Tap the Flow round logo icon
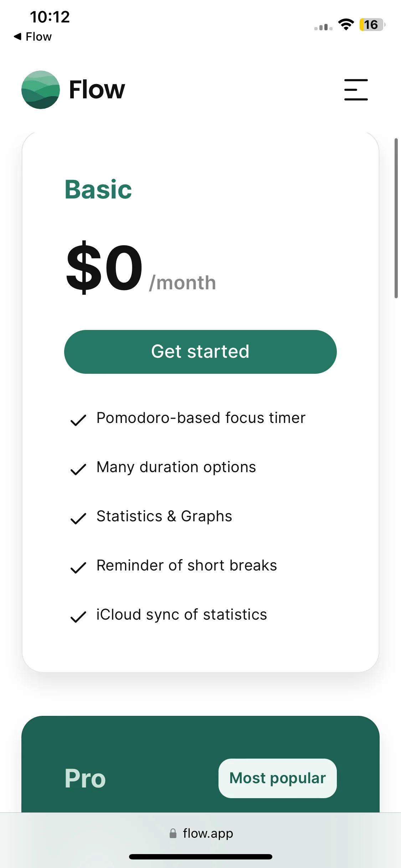Screen dimensions: 401x868 tap(41, 90)
